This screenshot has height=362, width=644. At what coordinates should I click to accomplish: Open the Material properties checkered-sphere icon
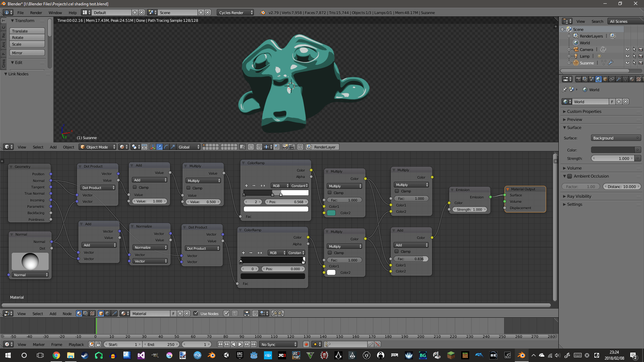[x=632, y=79]
